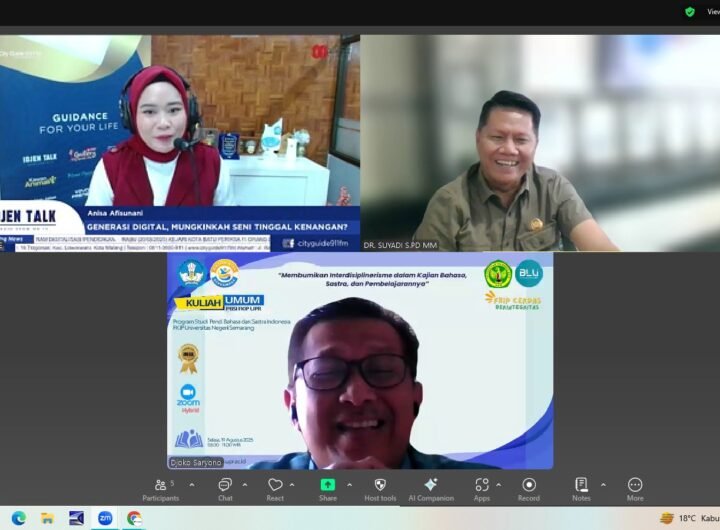Viewport: 720px width, 530px height.
Task: Expand the Participants options arrow
Action: coord(192,485)
